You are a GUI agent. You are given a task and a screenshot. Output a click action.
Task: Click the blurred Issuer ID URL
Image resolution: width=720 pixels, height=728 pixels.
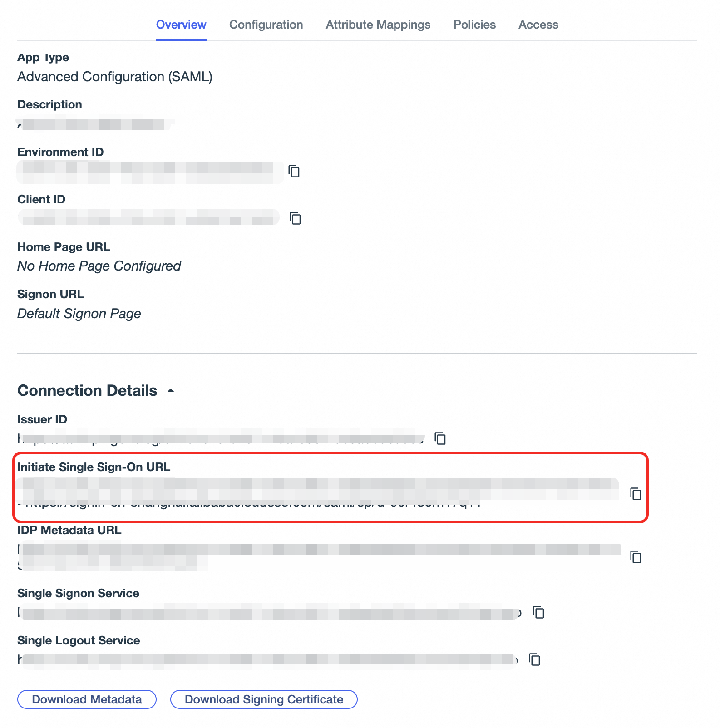pyautogui.click(x=221, y=438)
